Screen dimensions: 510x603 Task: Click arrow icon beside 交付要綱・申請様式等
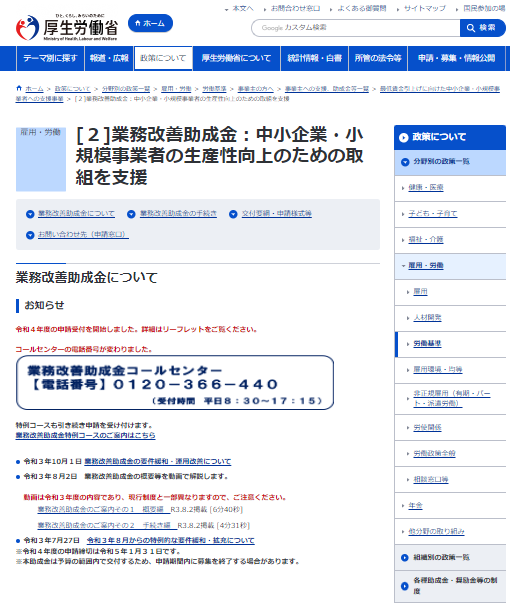pos(233,214)
